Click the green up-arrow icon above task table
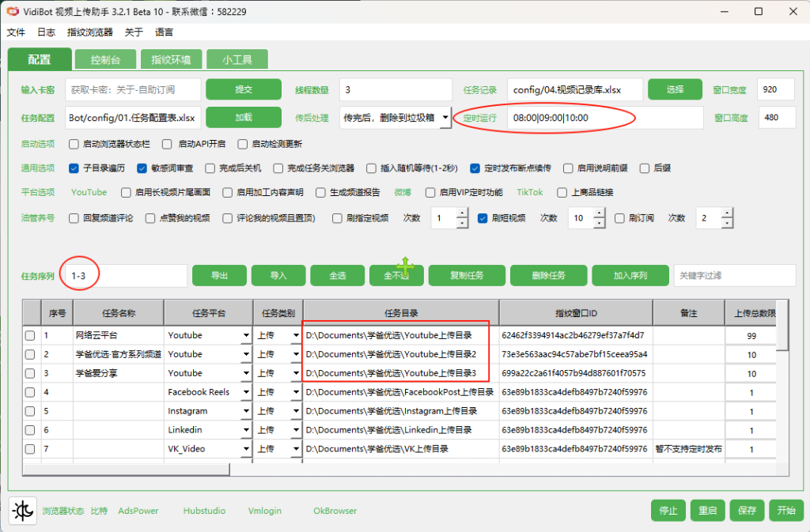 click(x=406, y=261)
